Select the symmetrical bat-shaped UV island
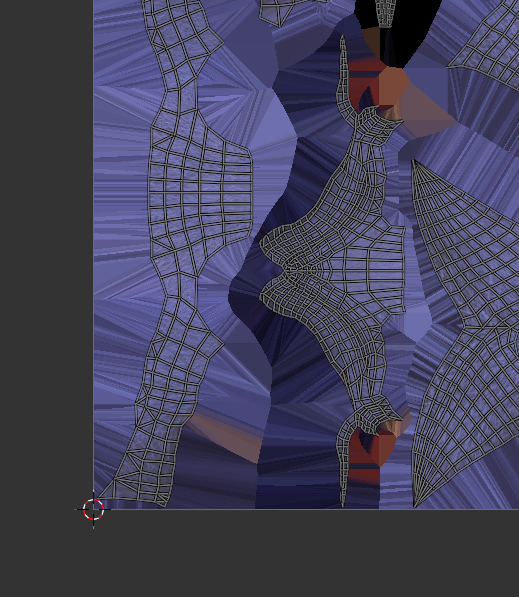The width and height of the screenshot is (519, 597). pyautogui.click(x=332, y=270)
